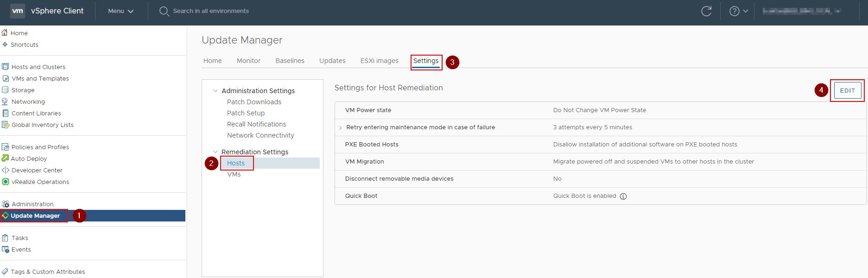The width and height of the screenshot is (868, 278).
Task: Click the Developer Center code icon
Action: (x=5, y=170)
